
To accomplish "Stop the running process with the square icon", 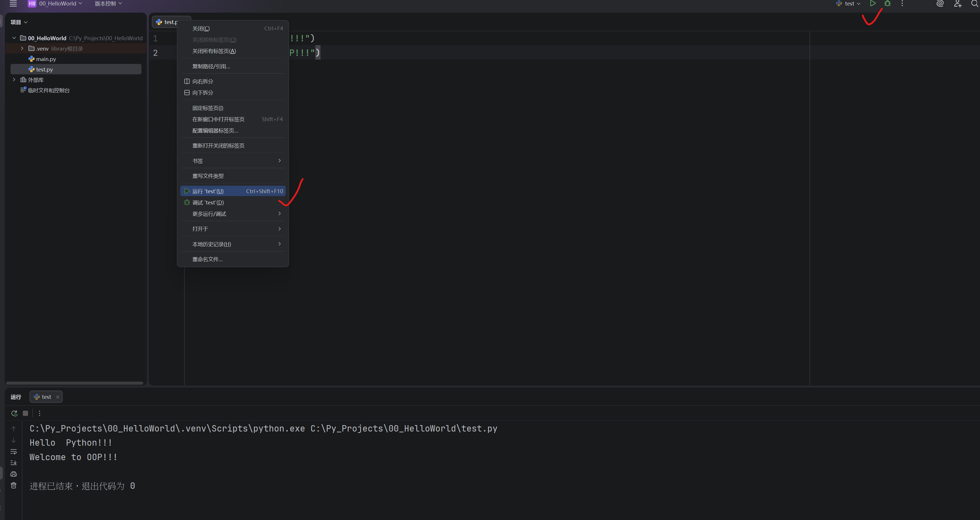I will coord(25,413).
